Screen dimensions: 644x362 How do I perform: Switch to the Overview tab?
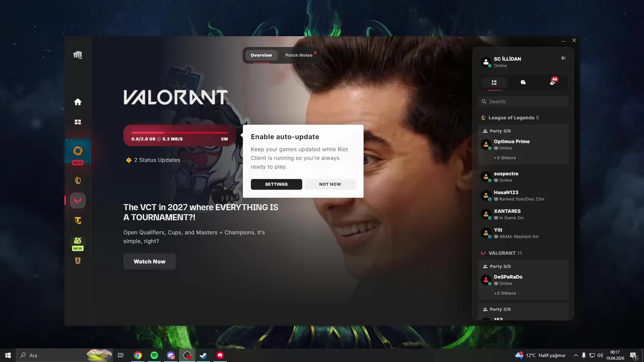coord(261,55)
